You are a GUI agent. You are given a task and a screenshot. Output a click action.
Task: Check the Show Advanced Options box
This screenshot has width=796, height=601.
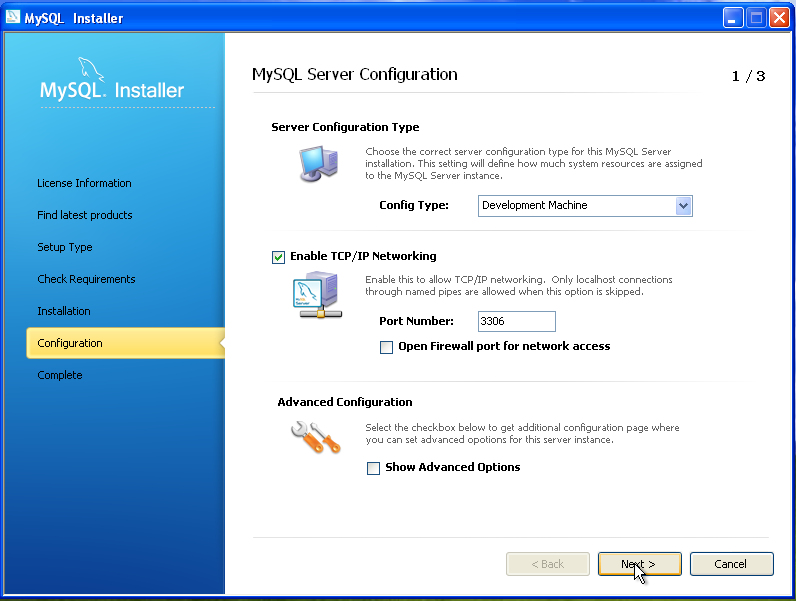coord(374,468)
